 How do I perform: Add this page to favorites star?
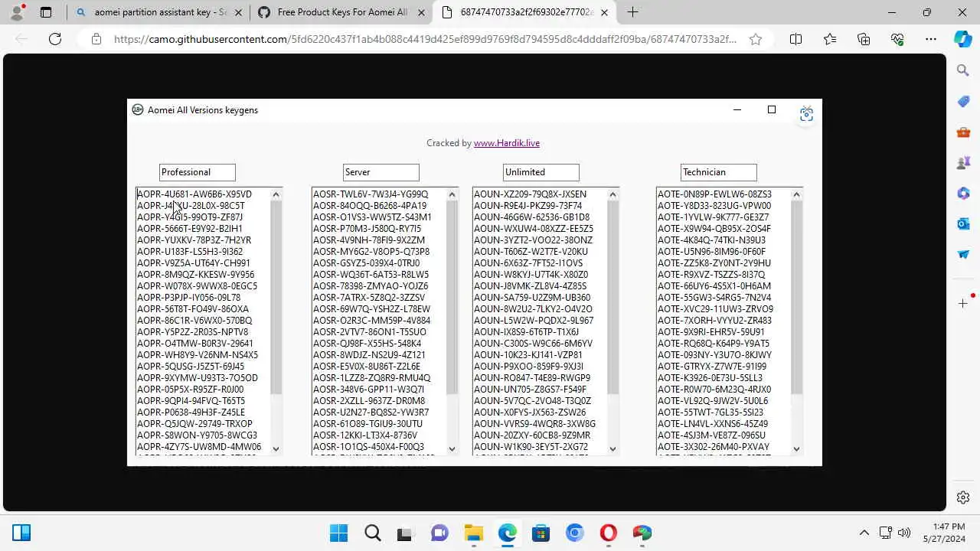(x=756, y=39)
